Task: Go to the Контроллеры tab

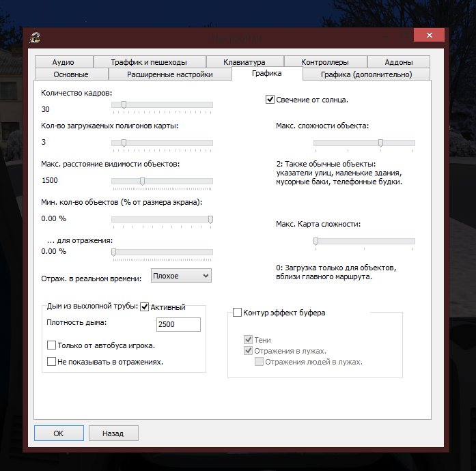Action: 325,62
